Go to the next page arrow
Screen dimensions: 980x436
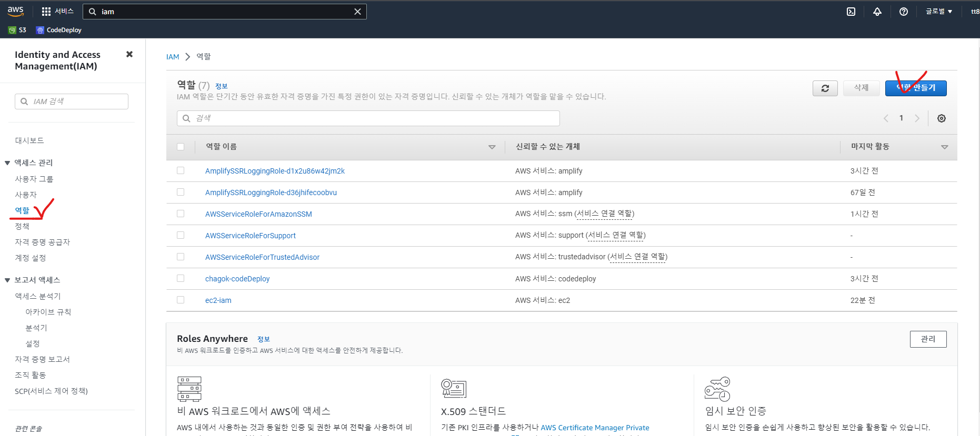coord(917,118)
